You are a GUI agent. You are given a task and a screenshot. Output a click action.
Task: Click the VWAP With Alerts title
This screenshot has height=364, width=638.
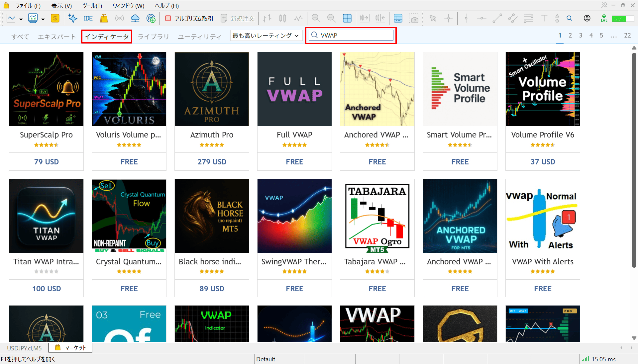(543, 262)
